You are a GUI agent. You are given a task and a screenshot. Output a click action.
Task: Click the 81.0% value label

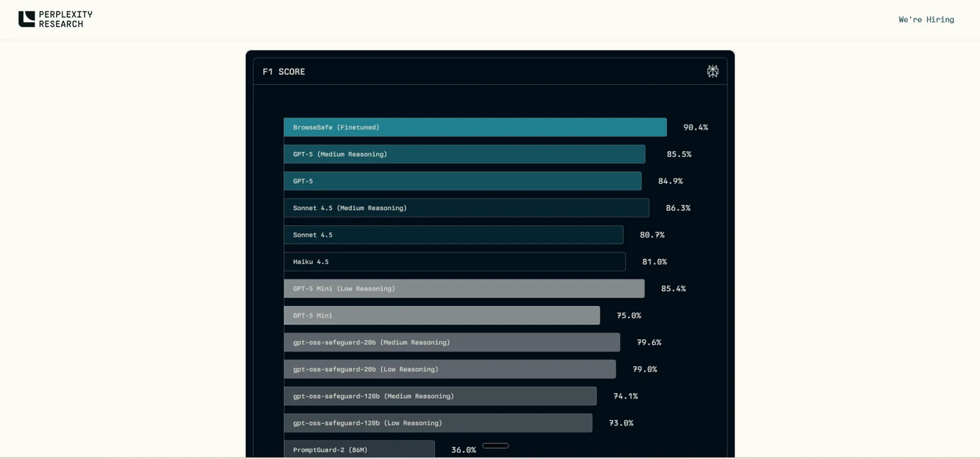pos(655,262)
